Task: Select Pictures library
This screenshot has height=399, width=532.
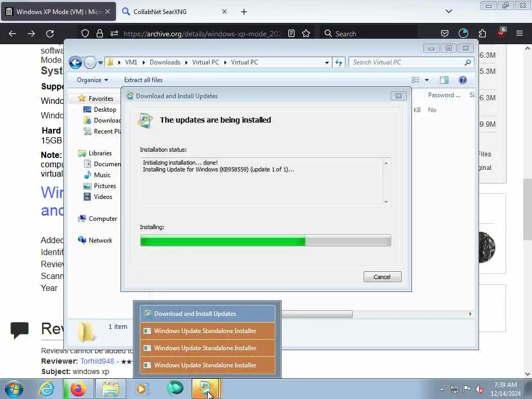Action: 105,186
